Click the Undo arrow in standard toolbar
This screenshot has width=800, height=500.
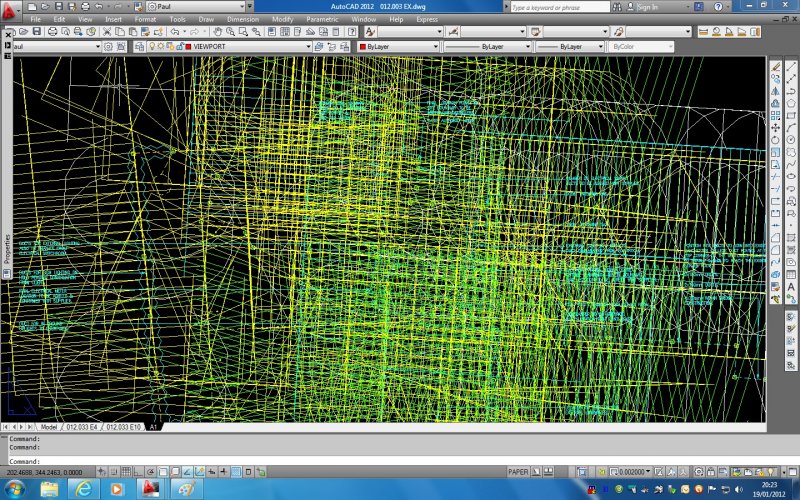(174, 32)
